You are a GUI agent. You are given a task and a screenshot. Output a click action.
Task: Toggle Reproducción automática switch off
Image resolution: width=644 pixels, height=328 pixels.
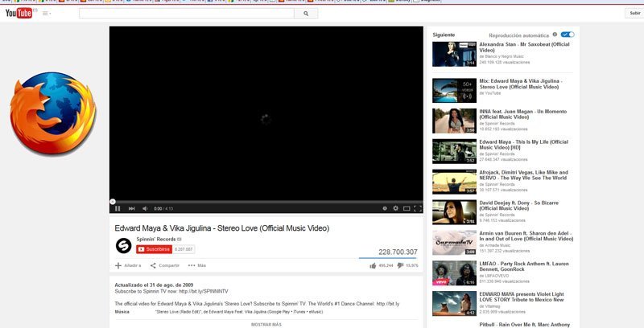click(x=568, y=35)
